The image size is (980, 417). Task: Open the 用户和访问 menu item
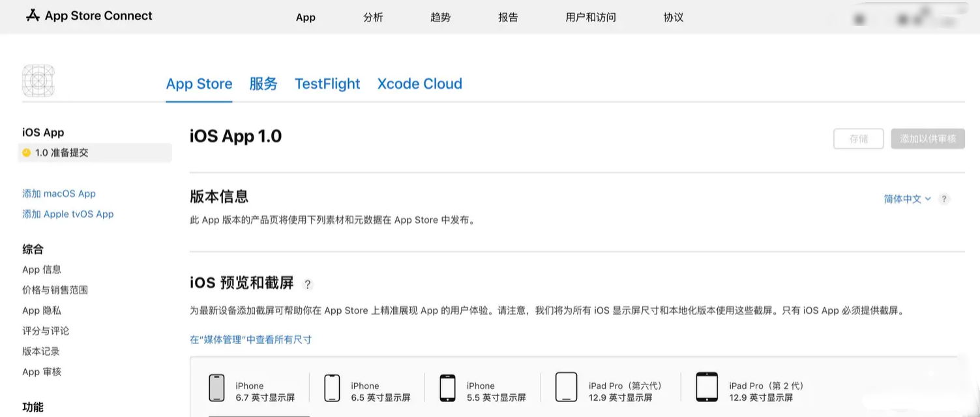(590, 18)
